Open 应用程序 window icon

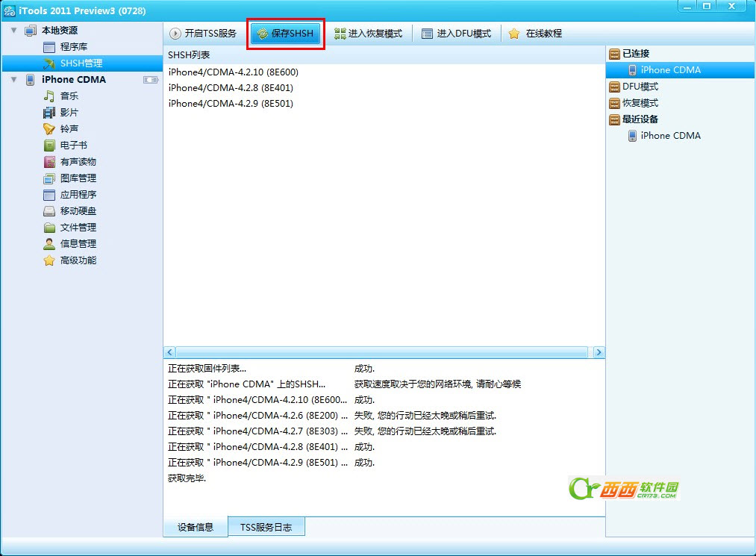(49, 195)
